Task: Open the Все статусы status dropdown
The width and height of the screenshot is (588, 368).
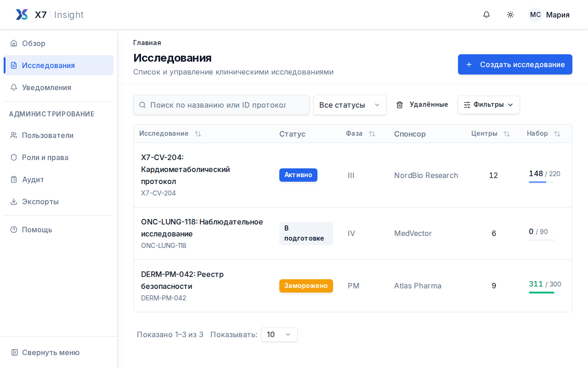Action: (x=350, y=105)
